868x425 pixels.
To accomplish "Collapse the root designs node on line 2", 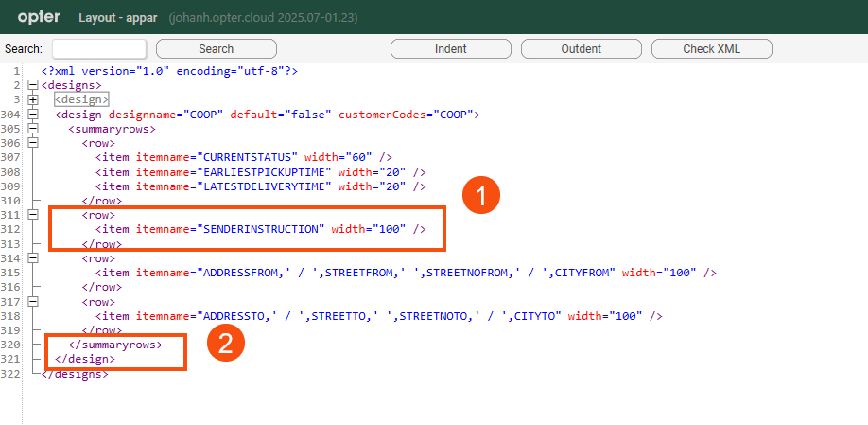I will pos(33,85).
